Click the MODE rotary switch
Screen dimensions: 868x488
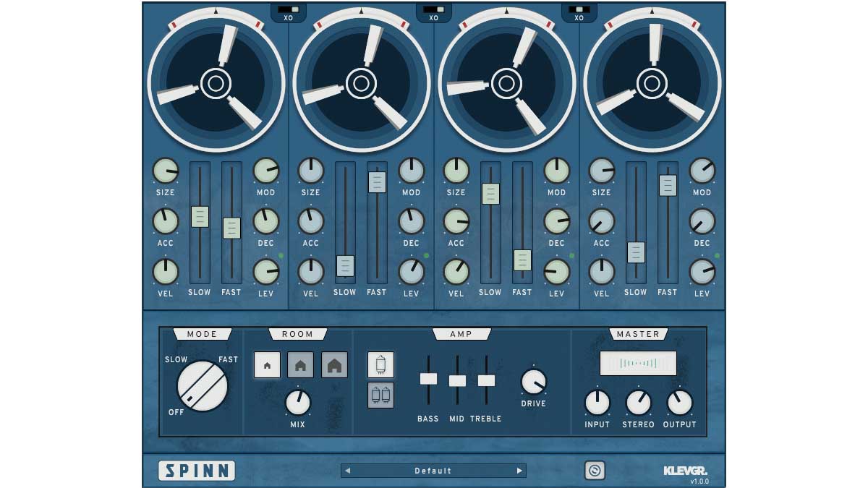tap(203, 386)
